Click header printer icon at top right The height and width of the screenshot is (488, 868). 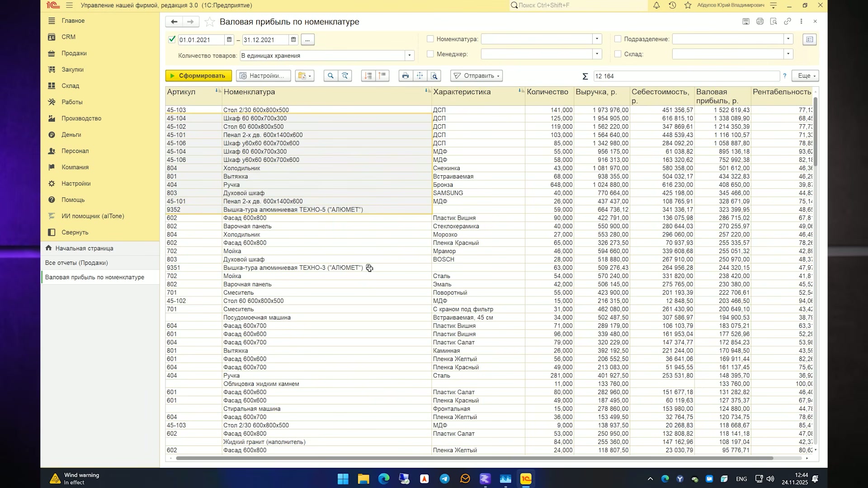(x=760, y=21)
